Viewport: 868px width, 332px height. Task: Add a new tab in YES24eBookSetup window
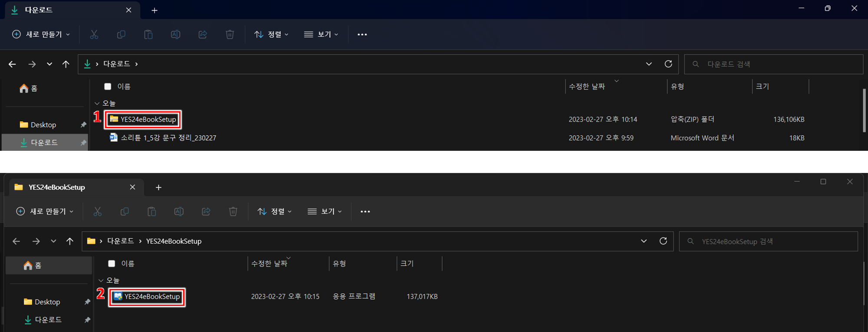tap(158, 187)
